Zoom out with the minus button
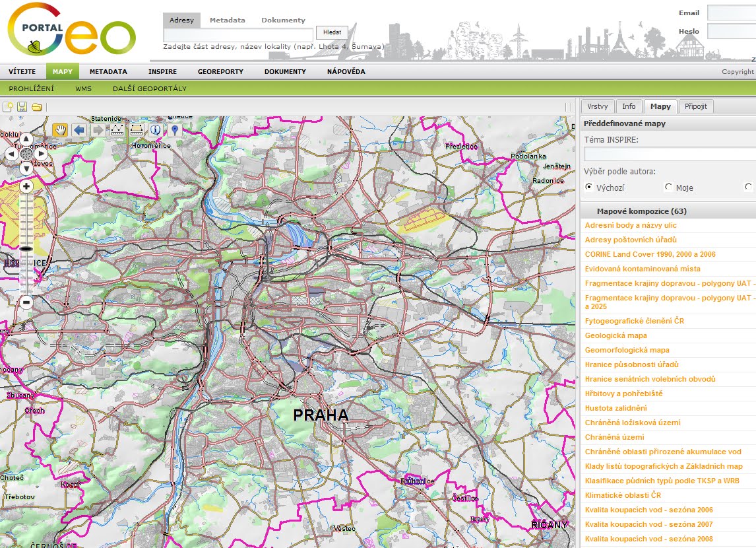Screen dimensions: 756x548 pos(26,302)
